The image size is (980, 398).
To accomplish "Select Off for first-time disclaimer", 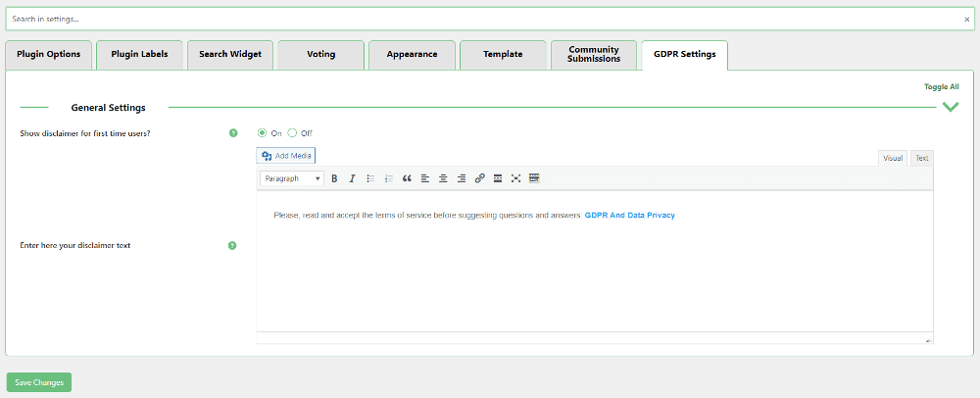I will click(292, 133).
